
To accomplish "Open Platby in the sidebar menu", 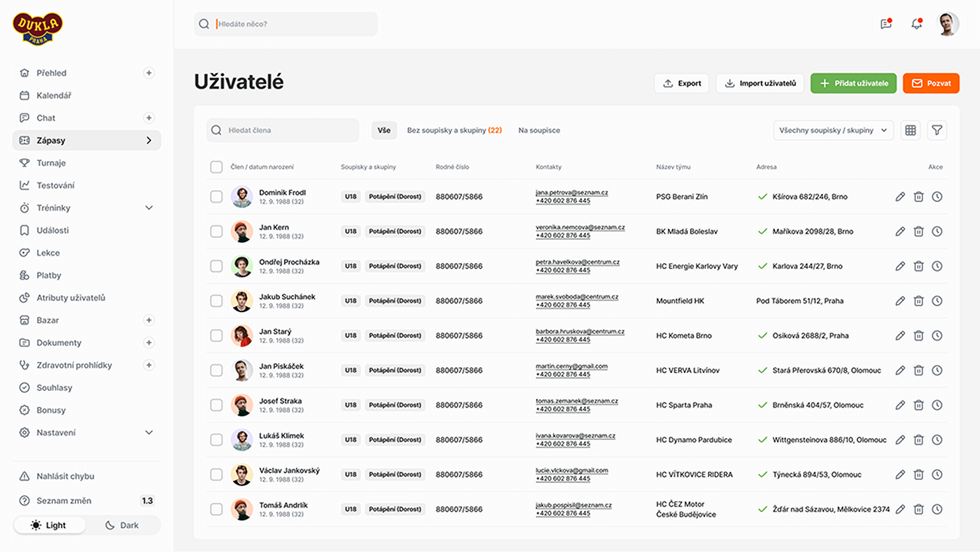I will click(49, 275).
